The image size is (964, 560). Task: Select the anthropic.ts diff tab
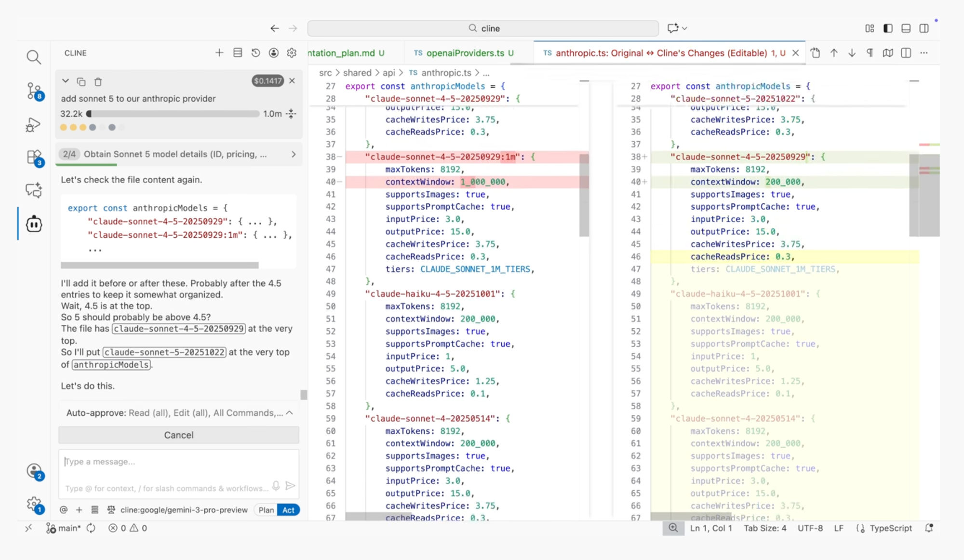click(660, 53)
